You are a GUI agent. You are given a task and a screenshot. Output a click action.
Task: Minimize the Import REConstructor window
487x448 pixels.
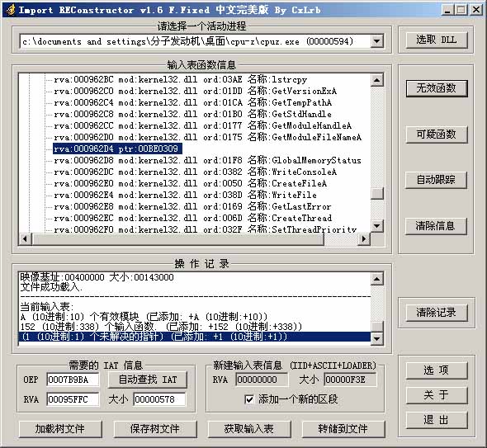(447, 10)
